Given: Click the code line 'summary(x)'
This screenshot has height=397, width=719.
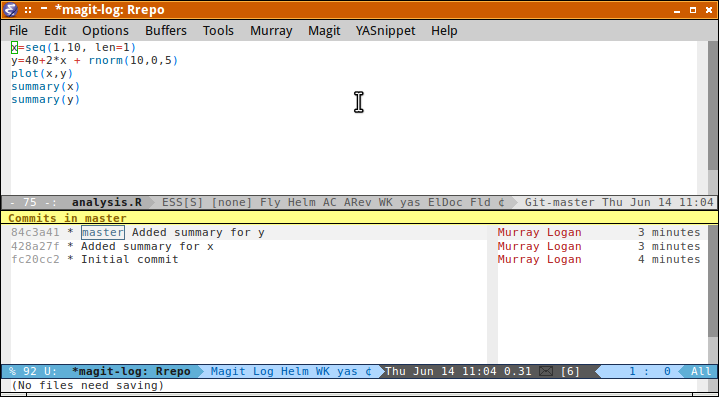Looking at the screenshot, I should (45, 86).
